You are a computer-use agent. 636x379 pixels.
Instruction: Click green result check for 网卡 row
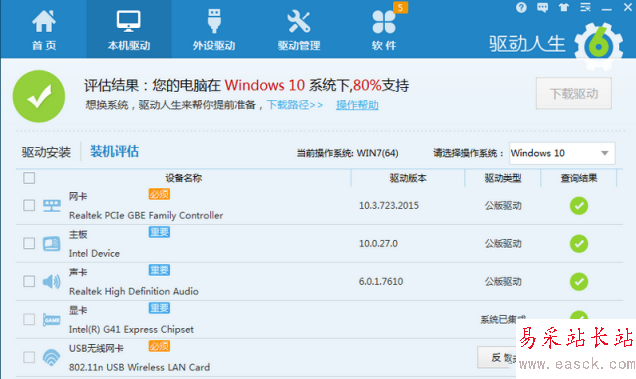point(579,206)
